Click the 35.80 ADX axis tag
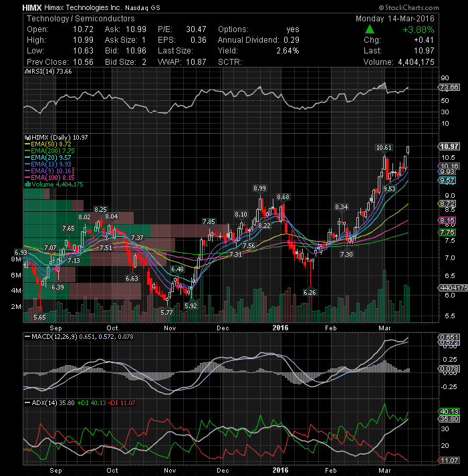 click(x=449, y=419)
